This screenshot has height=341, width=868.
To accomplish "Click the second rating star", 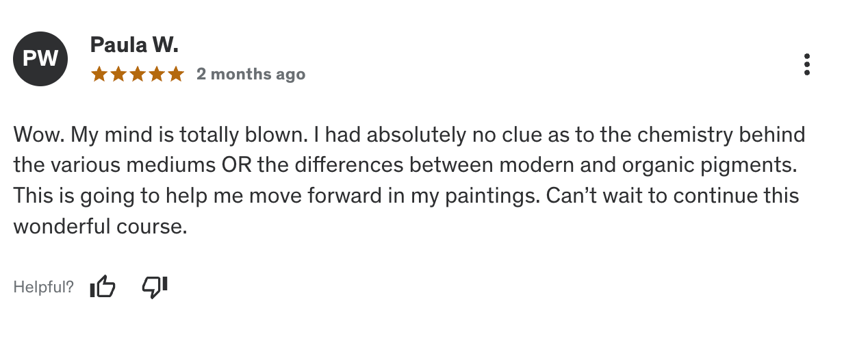I will [118, 74].
